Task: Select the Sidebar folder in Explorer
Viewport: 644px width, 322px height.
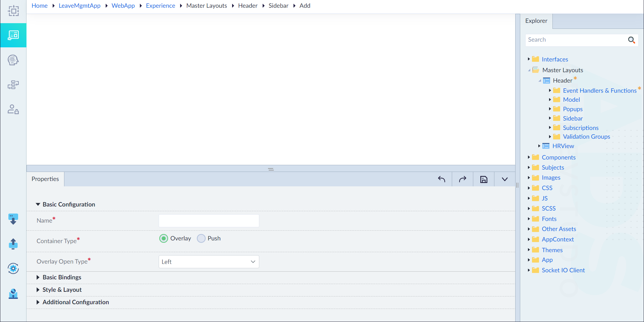Action: tap(573, 119)
